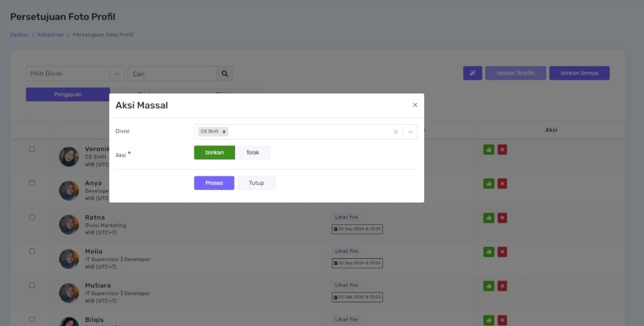Tick the checkbox for Mutiara's row
This screenshot has width=644, height=326.
[32, 285]
